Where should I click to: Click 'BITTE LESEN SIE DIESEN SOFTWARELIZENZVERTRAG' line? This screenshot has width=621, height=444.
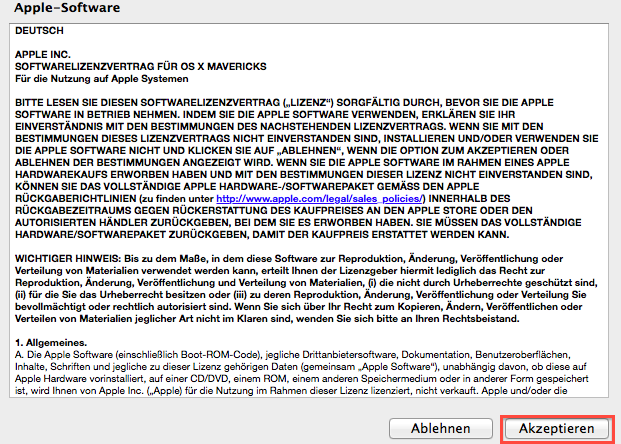click(284, 103)
